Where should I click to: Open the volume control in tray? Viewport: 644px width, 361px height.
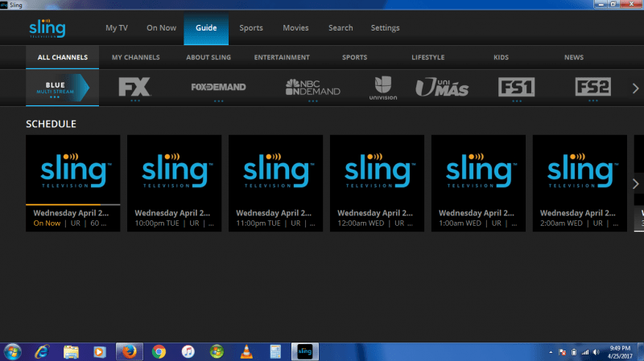[597, 352]
